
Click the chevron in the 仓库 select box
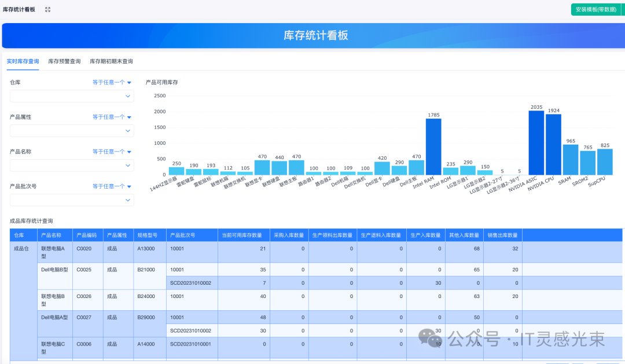click(128, 96)
